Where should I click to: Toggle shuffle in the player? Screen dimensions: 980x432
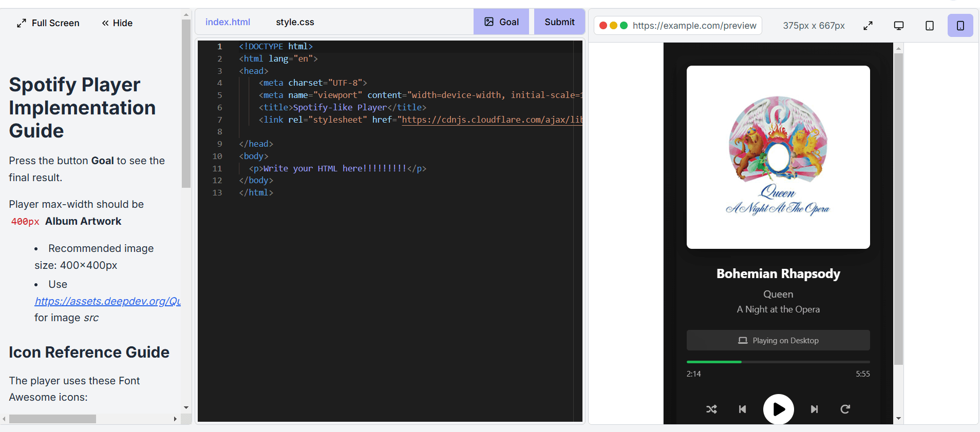coord(711,409)
